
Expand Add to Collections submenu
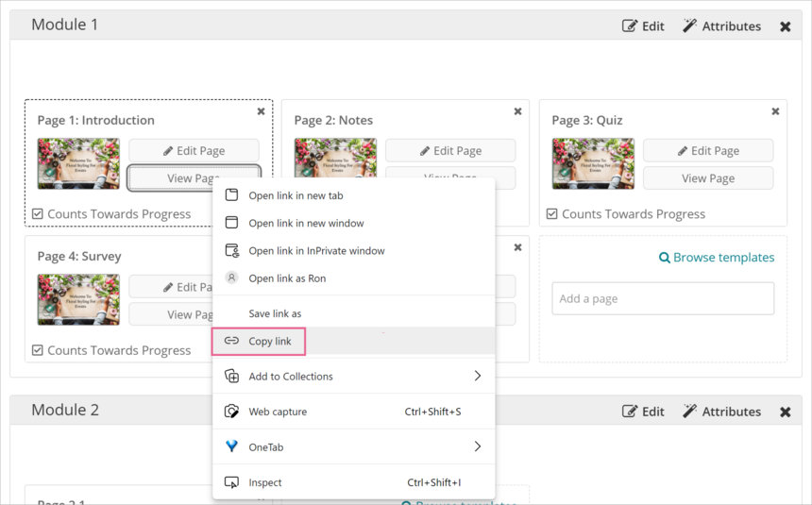tap(354, 376)
